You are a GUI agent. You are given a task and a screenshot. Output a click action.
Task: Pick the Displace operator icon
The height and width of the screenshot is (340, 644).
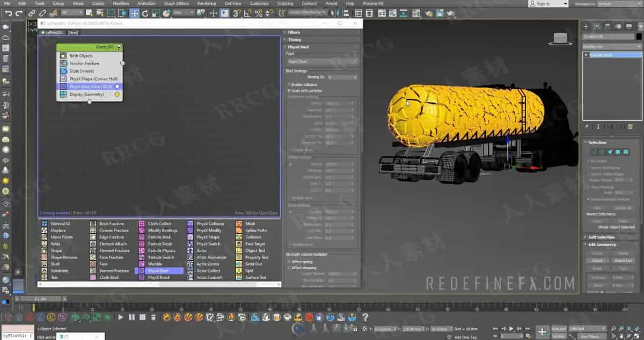pos(45,230)
